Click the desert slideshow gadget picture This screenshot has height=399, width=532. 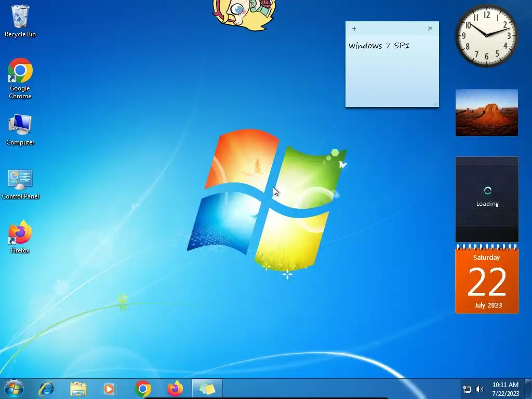[x=486, y=113]
